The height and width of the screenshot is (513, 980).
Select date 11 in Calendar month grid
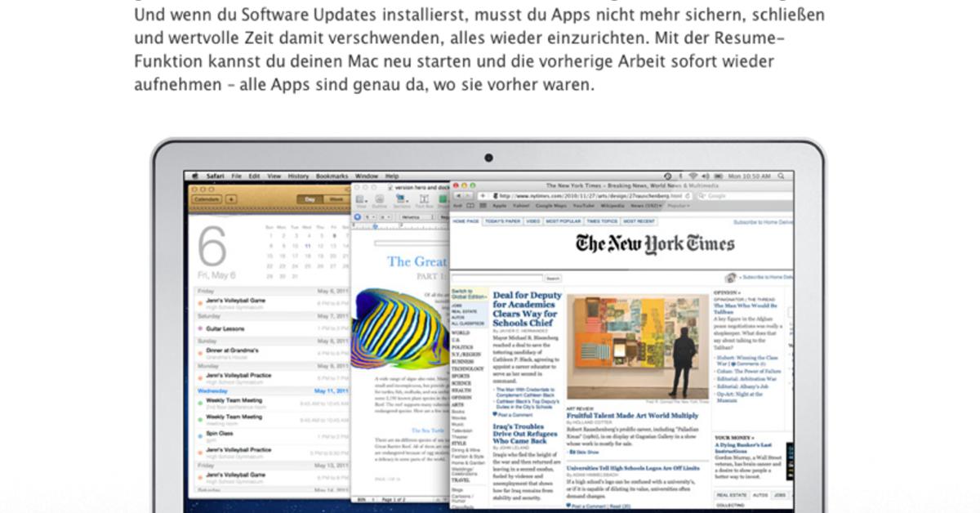(x=307, y=245)
